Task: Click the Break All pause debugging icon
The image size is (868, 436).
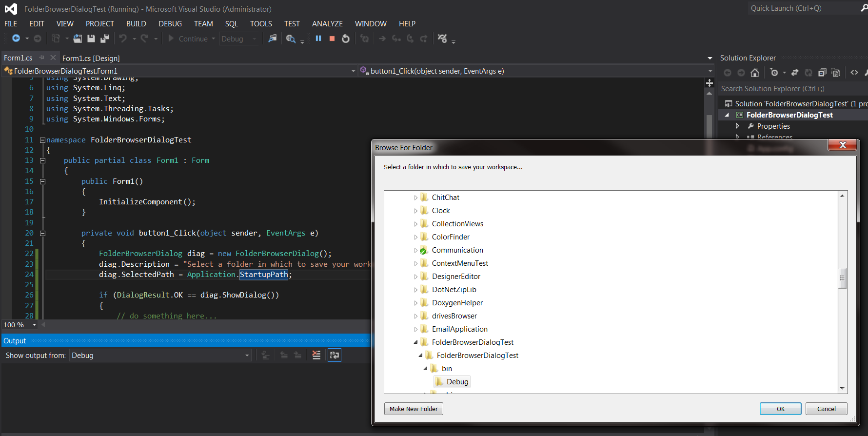Action: pyautogui.click(x=318, y=39)
